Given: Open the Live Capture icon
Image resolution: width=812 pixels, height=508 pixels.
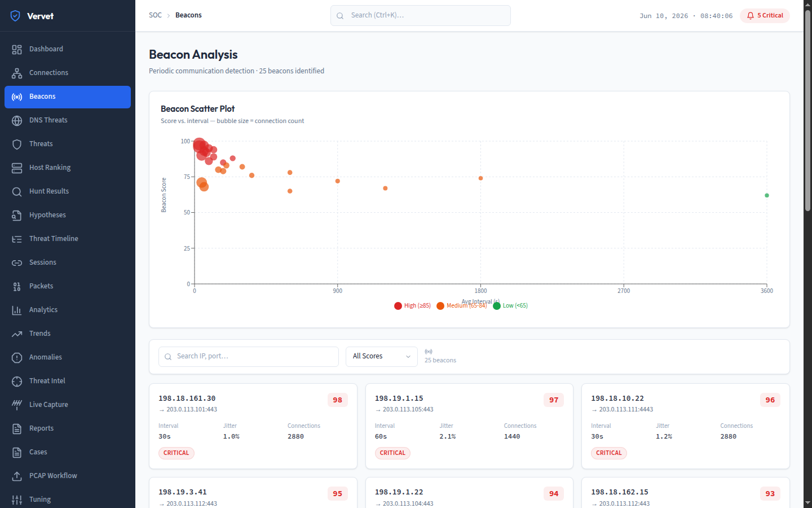Looking at the screenshot, I should coord(17,405).
